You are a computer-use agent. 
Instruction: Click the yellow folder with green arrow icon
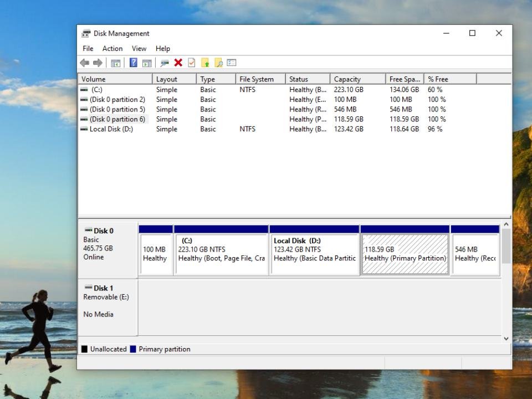[205, 63]
